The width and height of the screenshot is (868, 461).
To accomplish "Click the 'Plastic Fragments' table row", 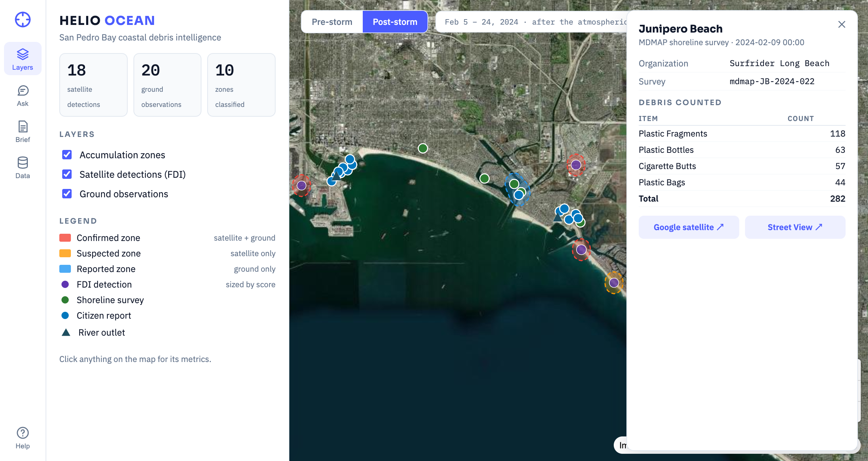I will [x=742, y=134].
